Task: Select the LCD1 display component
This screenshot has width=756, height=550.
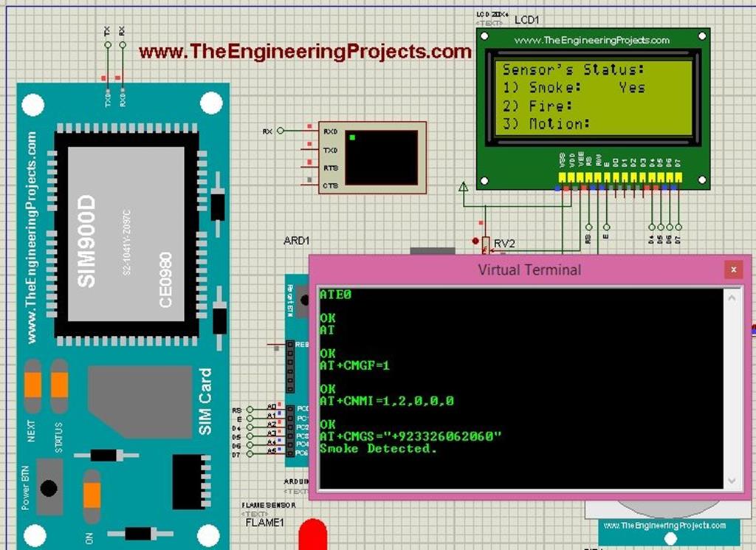Action: click(591, 103)
